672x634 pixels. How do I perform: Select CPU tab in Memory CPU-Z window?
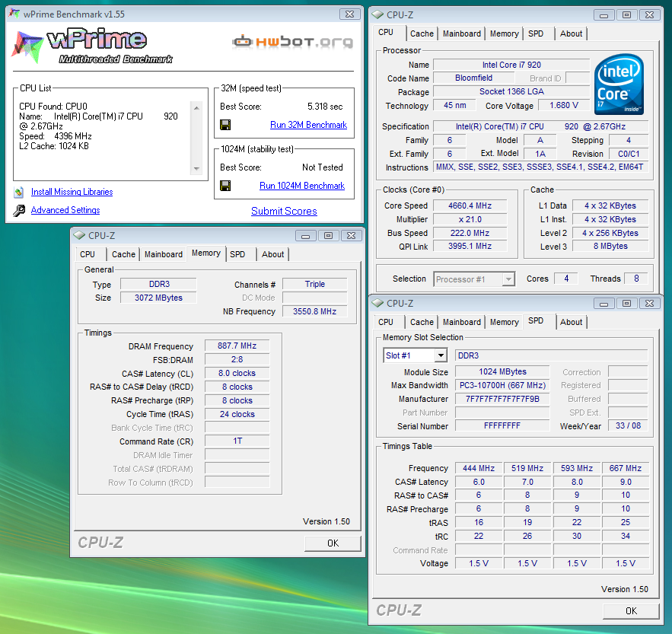coord(88,254)
